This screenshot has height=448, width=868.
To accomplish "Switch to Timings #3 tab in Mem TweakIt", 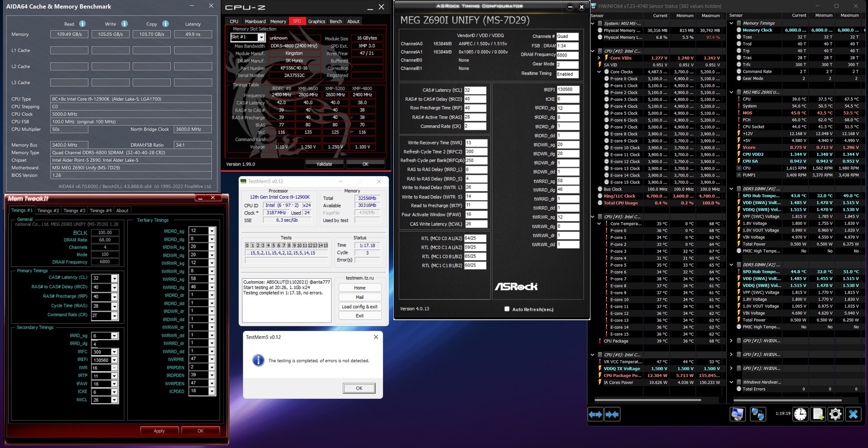I will 74,210.
